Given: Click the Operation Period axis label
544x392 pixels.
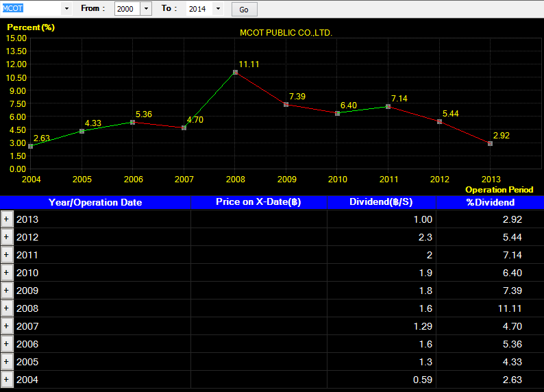Looking at the screenshot, I should tap(499, 190).
